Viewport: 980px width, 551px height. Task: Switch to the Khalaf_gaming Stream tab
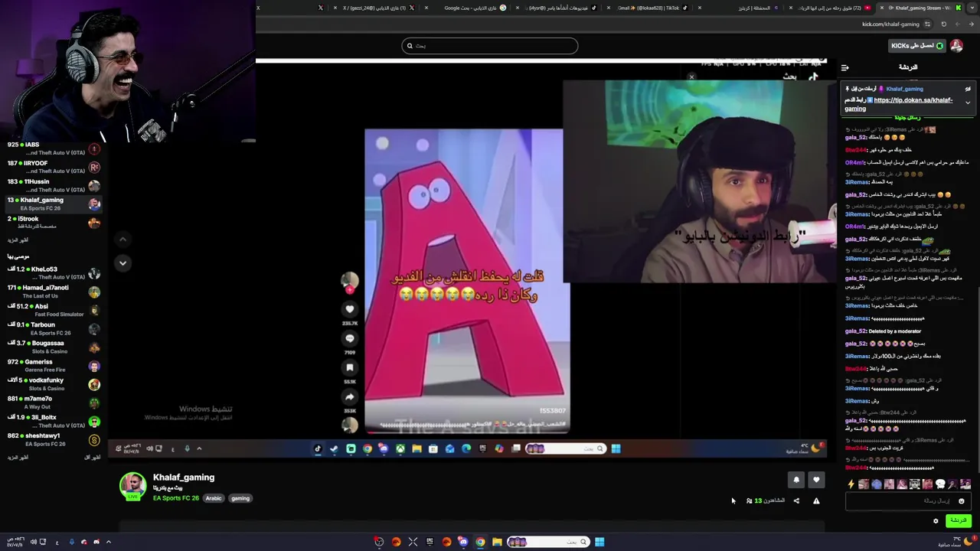tap(923, 8)
